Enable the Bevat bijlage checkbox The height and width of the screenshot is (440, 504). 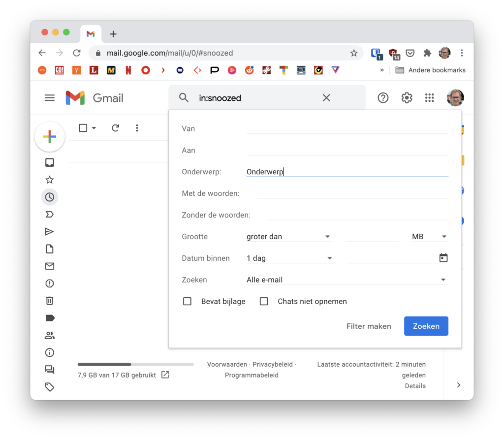(x=187, y=301)
